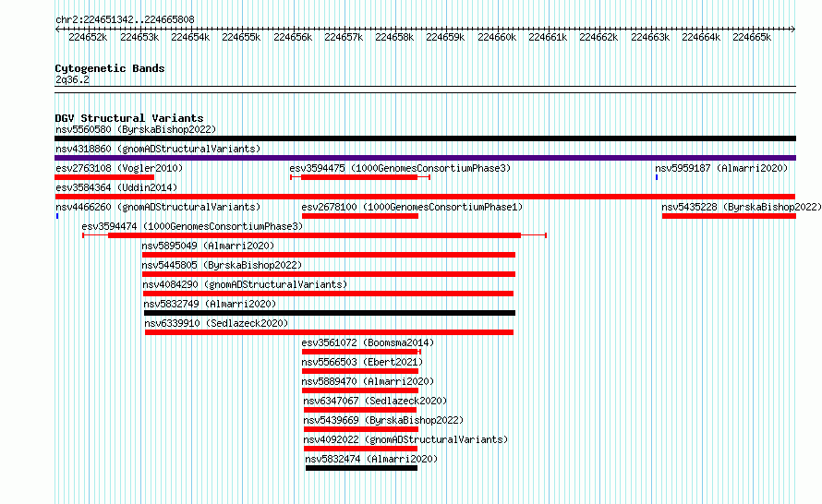The height and width of the screenshot is (504, 822).
Task: Open esv3594475 (1000GenomesConsortiumPhase3) label
Action: click(400, 168)
